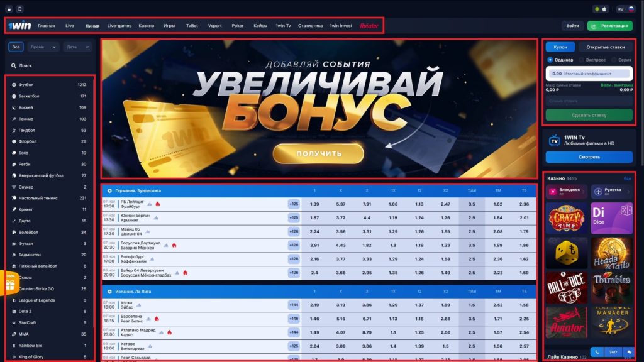Click the search magnifier icon
The image size is (644, 362).
click(x=14, y=65)
